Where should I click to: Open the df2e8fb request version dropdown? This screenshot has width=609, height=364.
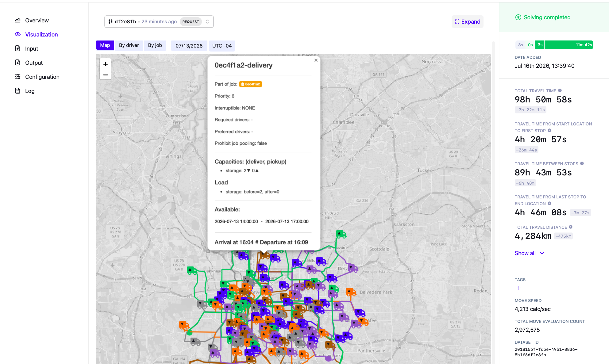[159, 21]
